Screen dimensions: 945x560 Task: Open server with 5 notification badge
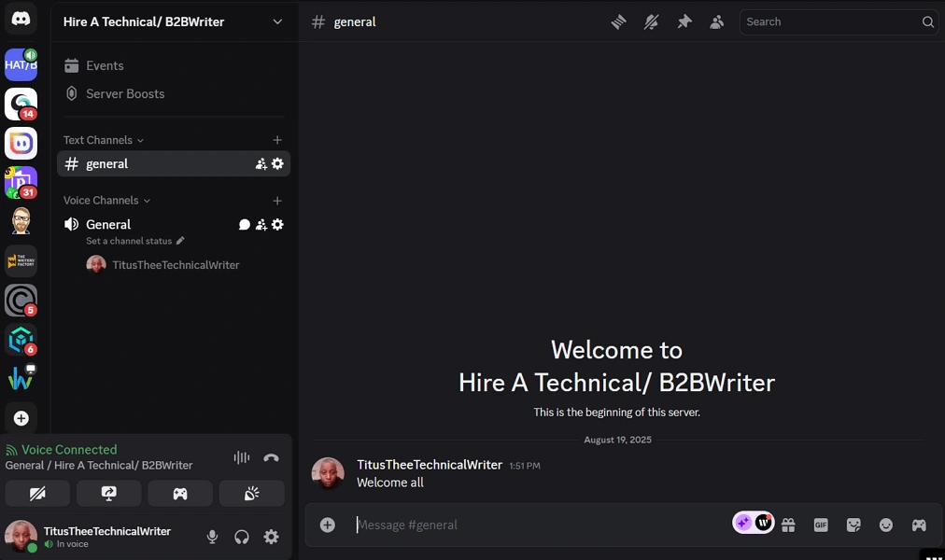click(21, 300)
